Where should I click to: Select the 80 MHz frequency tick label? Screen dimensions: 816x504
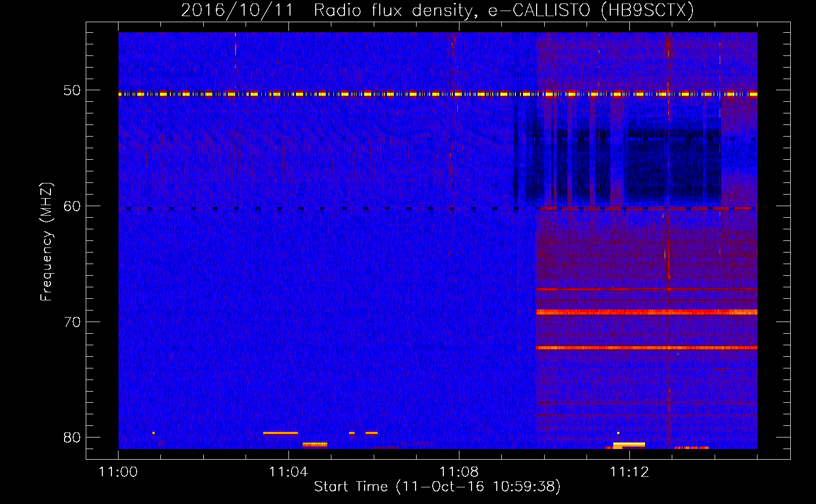click(x=72, y=437)
